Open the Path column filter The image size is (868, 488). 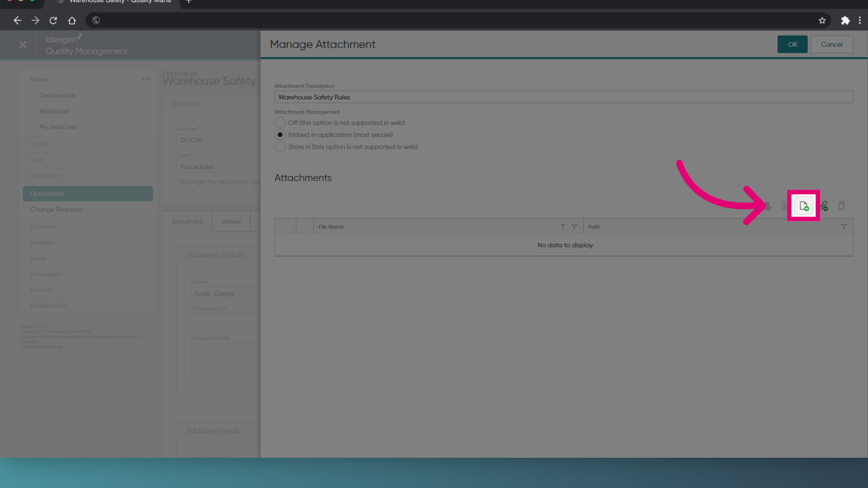pyautogui.click(x=844, y=227)
